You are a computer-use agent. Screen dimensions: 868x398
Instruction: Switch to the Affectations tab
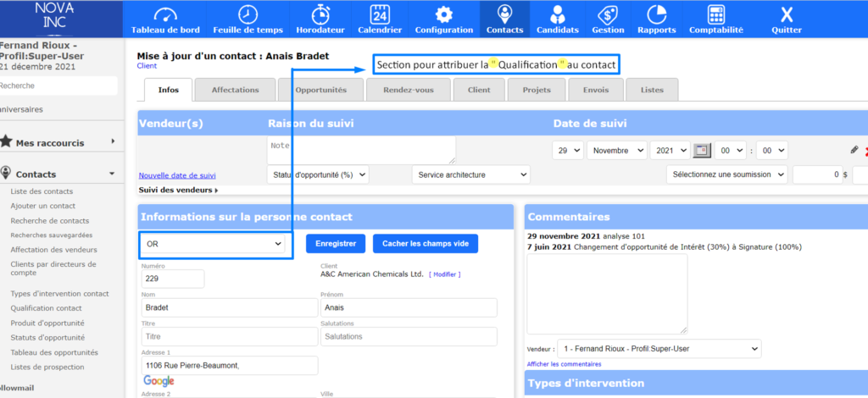pyautogui.click(x=236, y=90)
